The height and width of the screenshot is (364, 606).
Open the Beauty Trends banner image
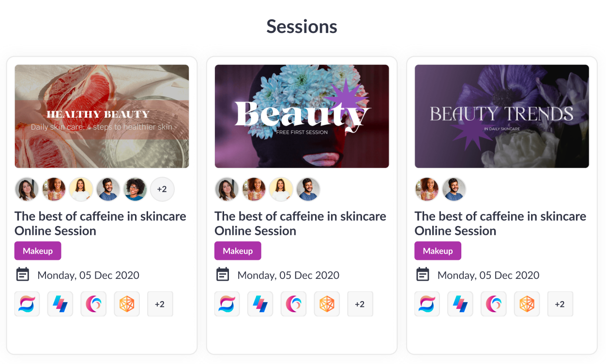point(501,116)
